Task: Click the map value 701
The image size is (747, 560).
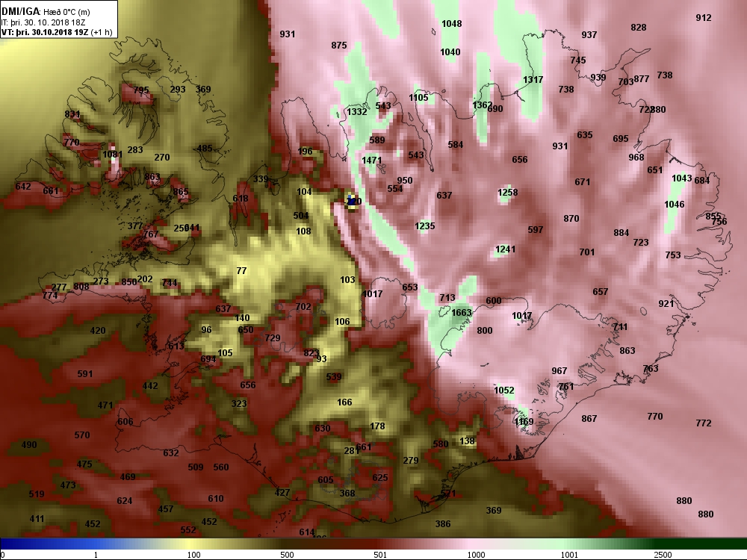Action: pyautogui.click(x=587, y=252)
